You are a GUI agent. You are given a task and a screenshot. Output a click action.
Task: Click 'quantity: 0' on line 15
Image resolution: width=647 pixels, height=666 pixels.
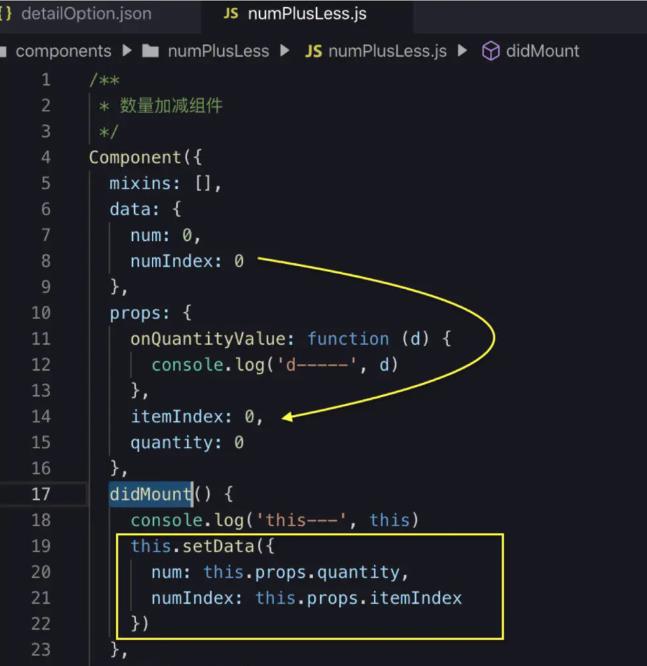[187, 443]
